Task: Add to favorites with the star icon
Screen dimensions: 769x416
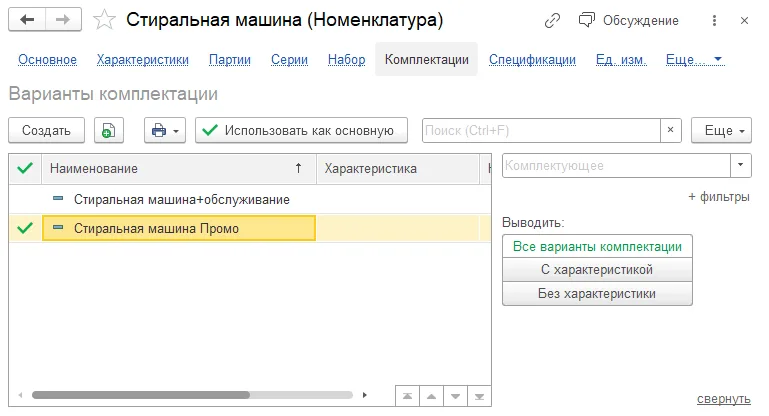Action: pyautogui.click(x=104, y=20)
